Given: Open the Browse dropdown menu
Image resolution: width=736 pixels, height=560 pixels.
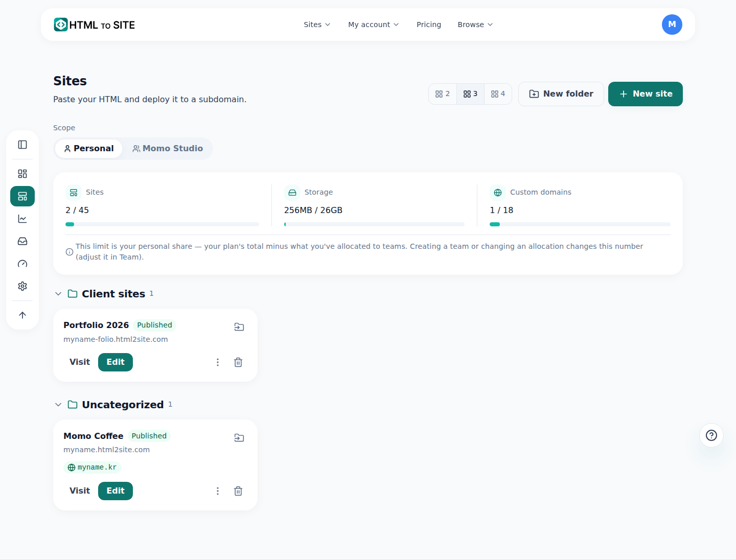Looking at the screenshot, I should 475,25.
